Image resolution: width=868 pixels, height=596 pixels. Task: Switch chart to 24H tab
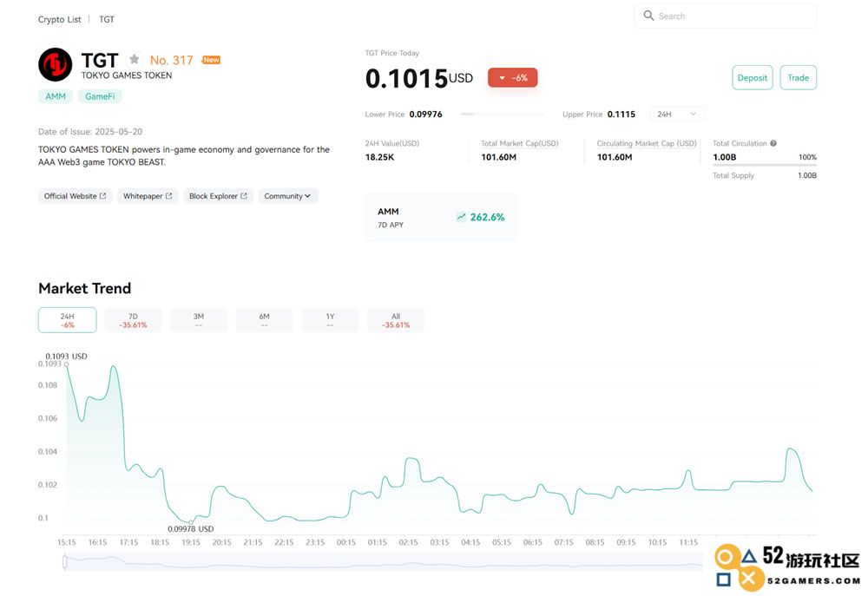[67, 320]
